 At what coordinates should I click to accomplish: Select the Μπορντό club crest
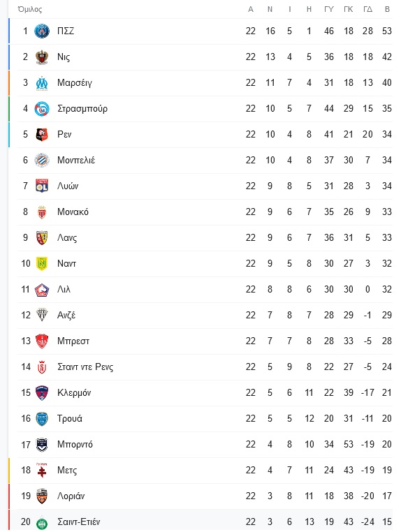pos(42,445)
